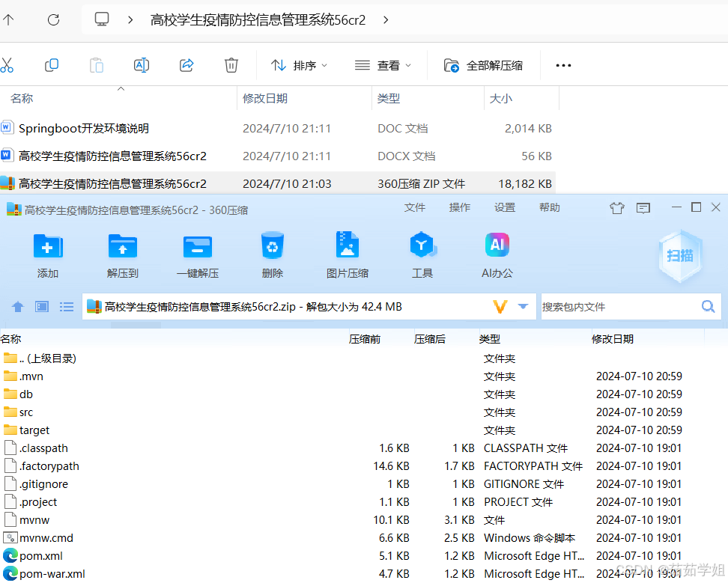This screenshot has height=583, width=728.
Task: Open the 排序 sort dropdown
Action: (299, 65)
